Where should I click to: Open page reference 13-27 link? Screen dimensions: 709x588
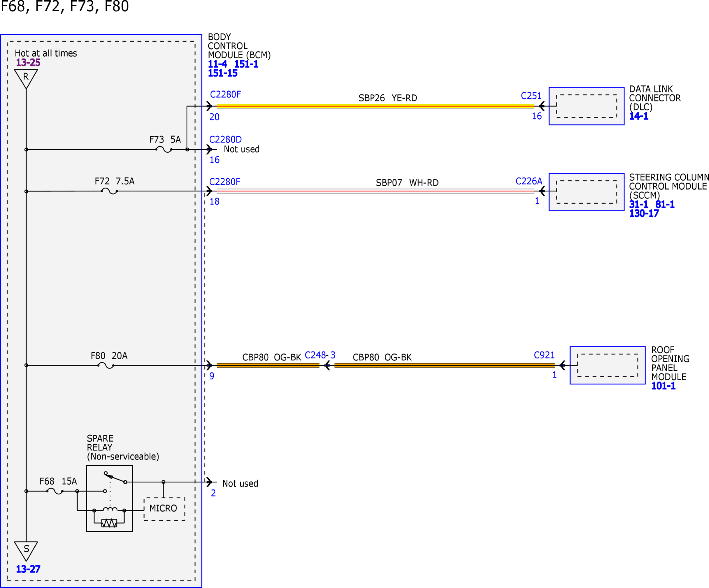click(28, 569)
